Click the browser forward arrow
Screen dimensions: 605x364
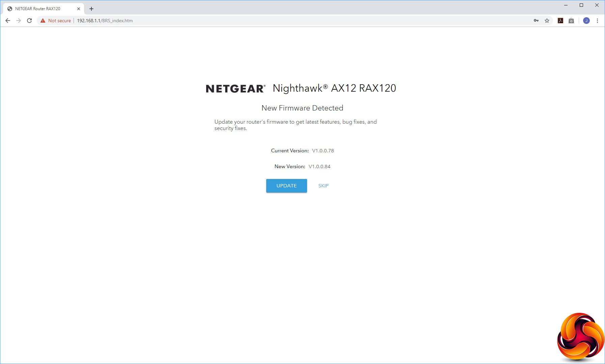coord(19,21)
